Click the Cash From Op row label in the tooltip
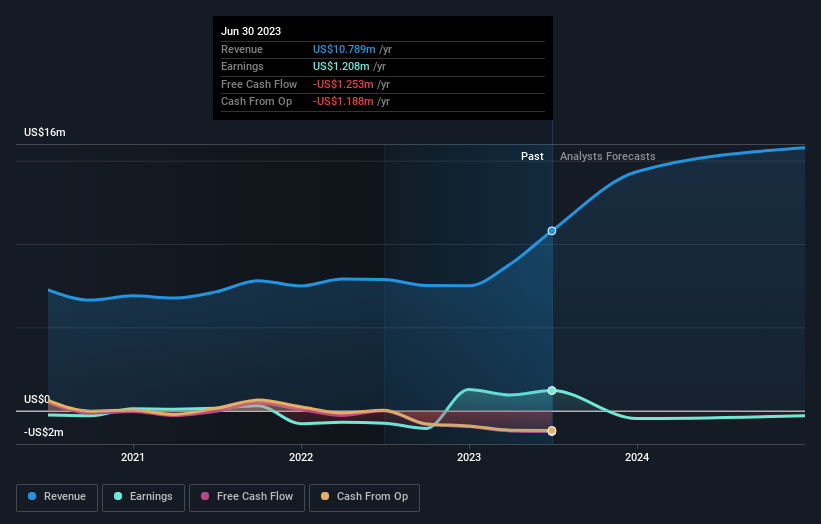Image resolution: width=821 pixels, height=524 pixels. [257, 102]
